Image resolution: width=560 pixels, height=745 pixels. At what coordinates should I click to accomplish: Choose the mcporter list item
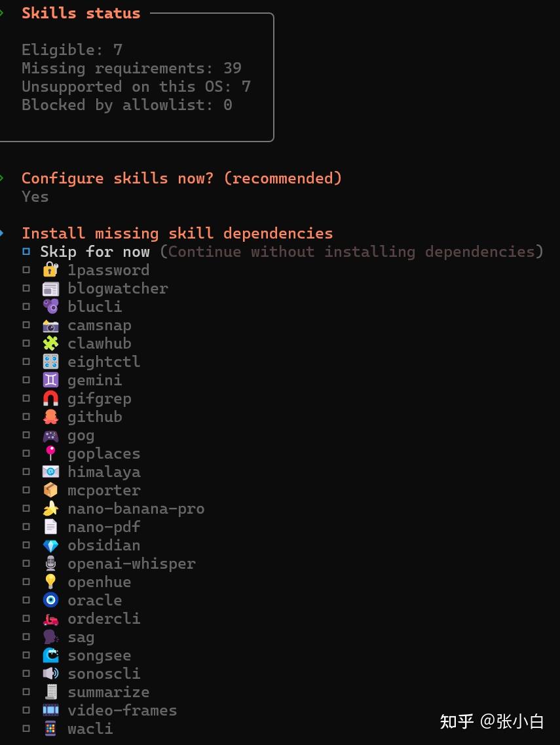coord(103,490)
